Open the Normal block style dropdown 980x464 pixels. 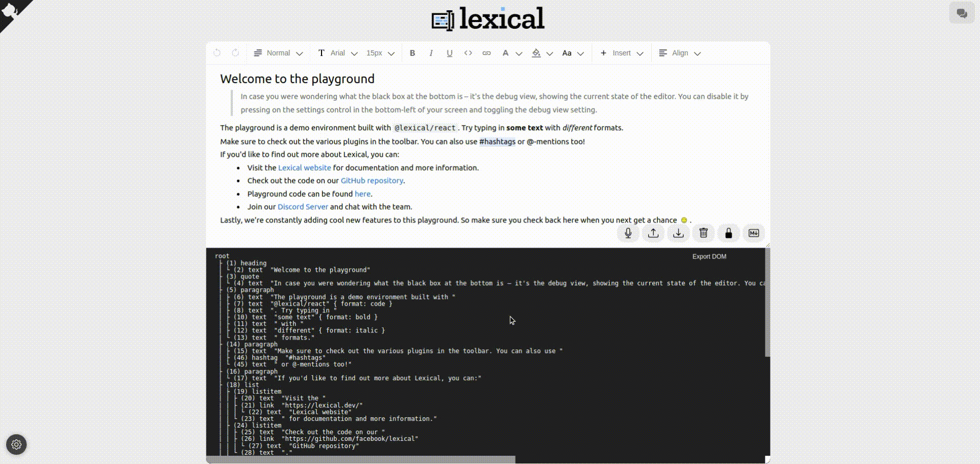tap(278, 53)
